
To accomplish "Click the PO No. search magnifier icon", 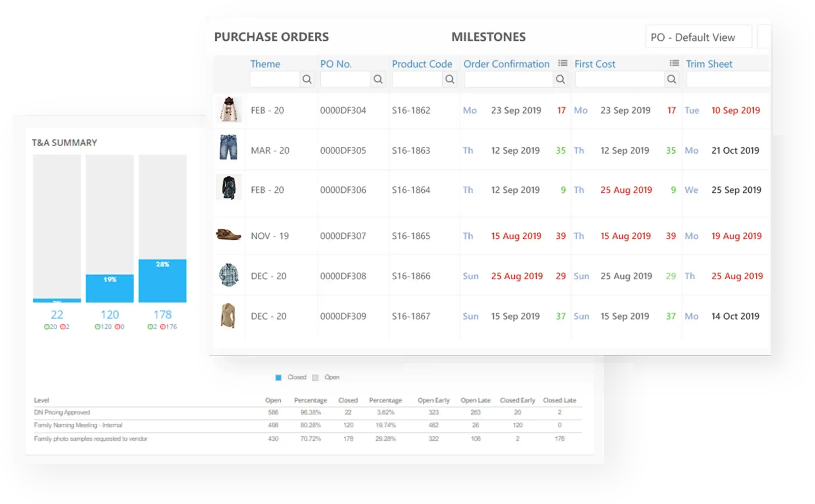I will (x=378, y=79).
